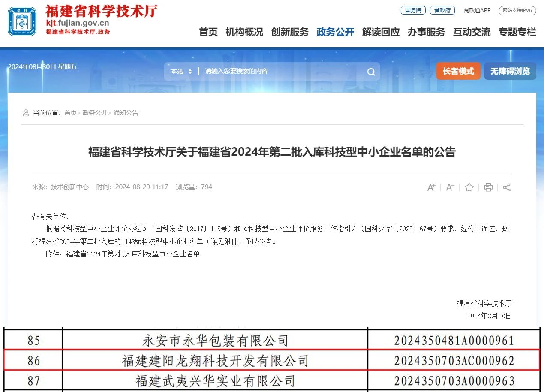
Task: Click the A- decrease font size icon
Action: pos(450,187)
